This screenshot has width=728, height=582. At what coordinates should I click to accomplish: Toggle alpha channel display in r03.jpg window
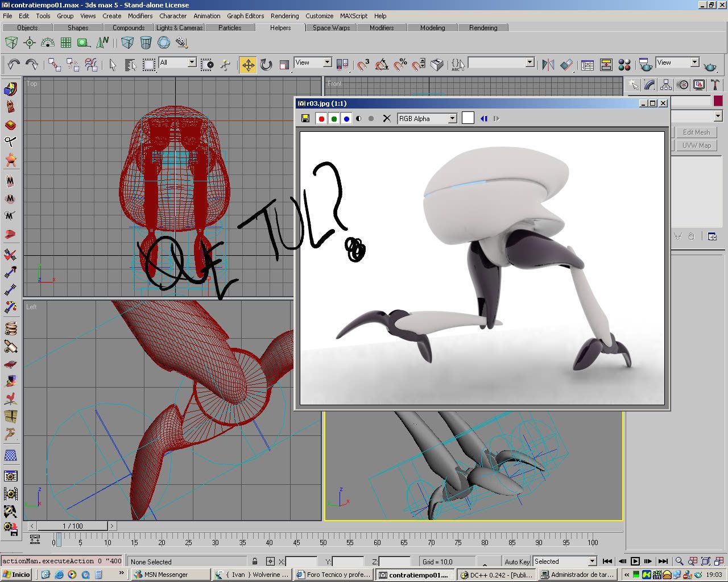pos(358,118)
